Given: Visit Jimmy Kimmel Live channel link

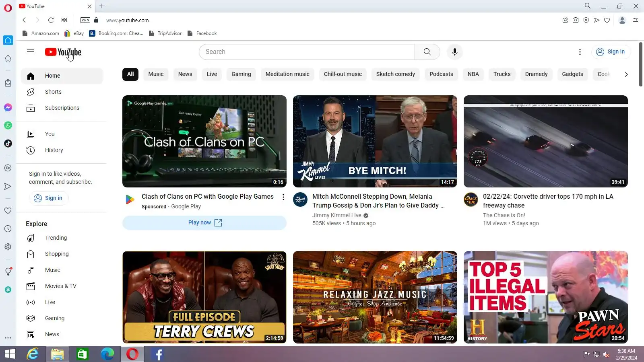Looking at the screenshot, I should (x=337, y=215).
